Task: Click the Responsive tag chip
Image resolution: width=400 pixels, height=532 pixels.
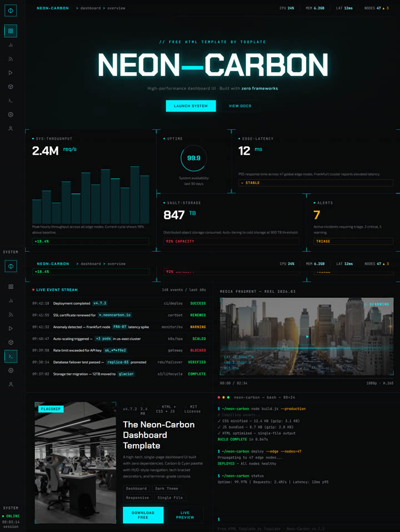Action: pyautogui.click(x=137, y=498)
